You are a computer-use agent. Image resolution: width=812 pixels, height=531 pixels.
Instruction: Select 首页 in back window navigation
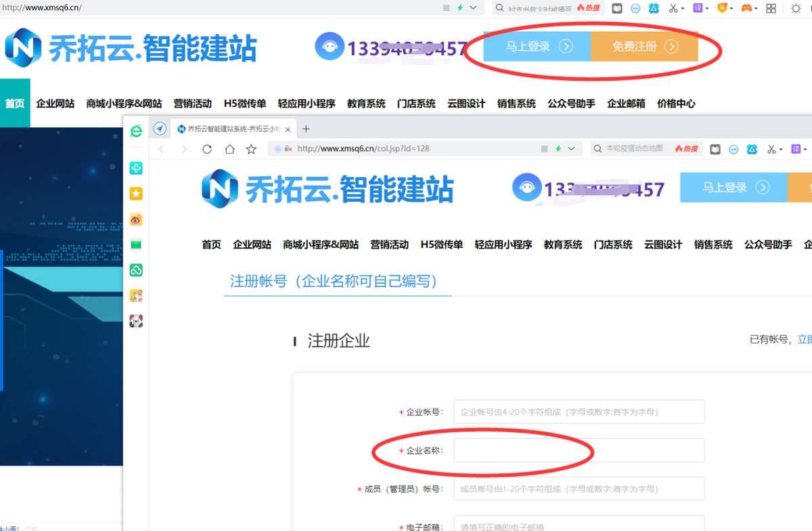[x=15, y=104]
